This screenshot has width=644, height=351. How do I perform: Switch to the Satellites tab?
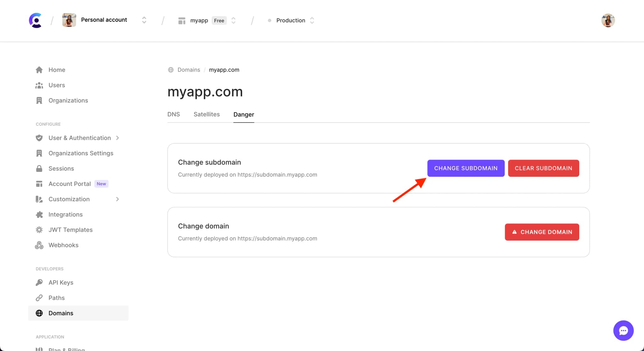207,114
